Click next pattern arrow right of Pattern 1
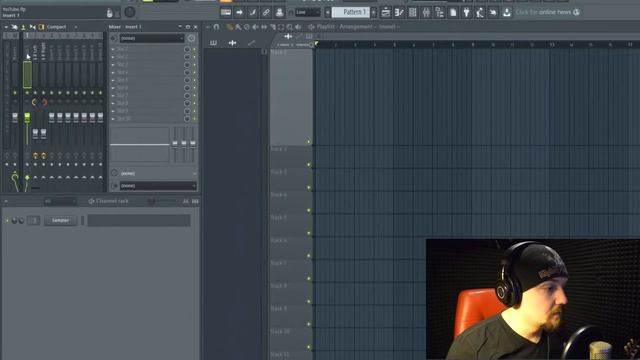Viewport: 640px width, 360px height. click(x=373, y=12)
